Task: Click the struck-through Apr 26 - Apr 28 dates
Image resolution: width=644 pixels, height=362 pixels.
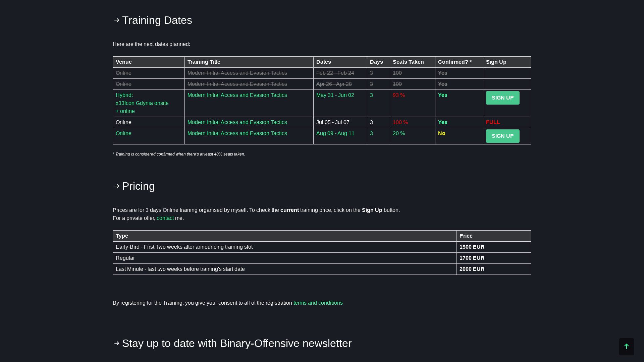Action: click(x=334, y=84)
